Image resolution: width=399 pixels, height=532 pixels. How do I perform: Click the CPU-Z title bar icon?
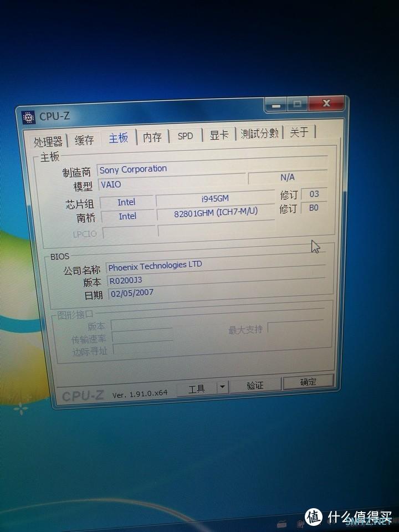[28, 117]
